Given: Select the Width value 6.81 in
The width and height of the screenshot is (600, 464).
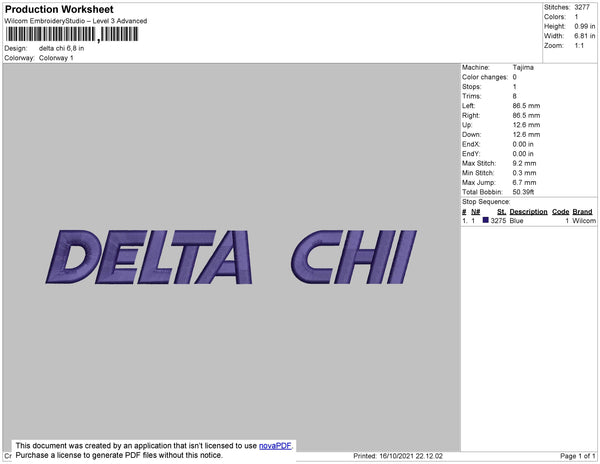Looking at the screenshot, I should coord(585,36).
